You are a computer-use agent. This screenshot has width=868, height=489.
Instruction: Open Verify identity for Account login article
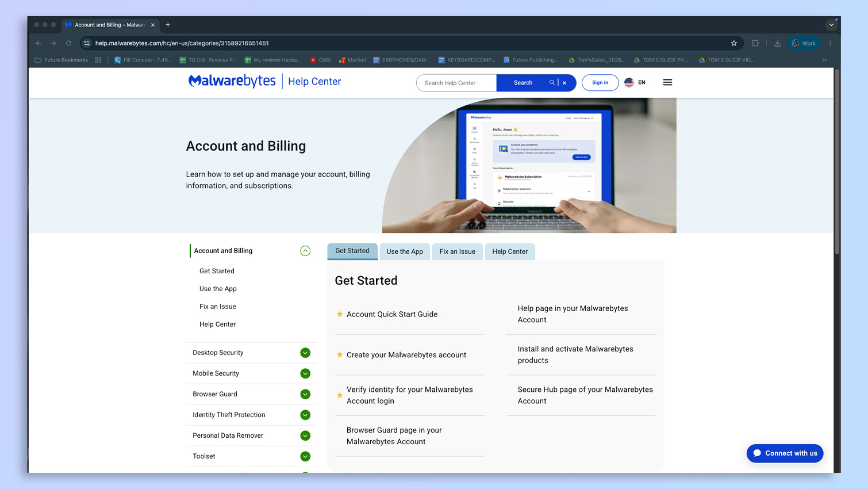[410, 395]
